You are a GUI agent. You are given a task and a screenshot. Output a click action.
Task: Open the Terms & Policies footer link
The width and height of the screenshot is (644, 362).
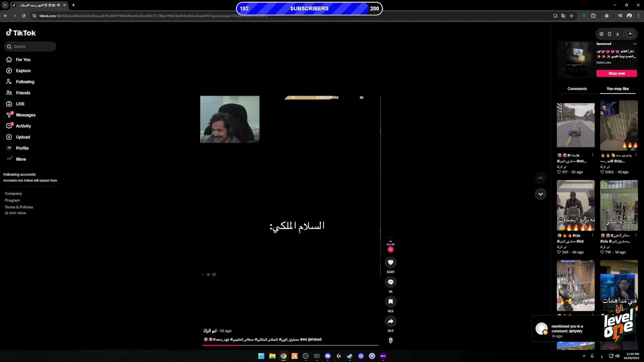(x=19, y=207)
